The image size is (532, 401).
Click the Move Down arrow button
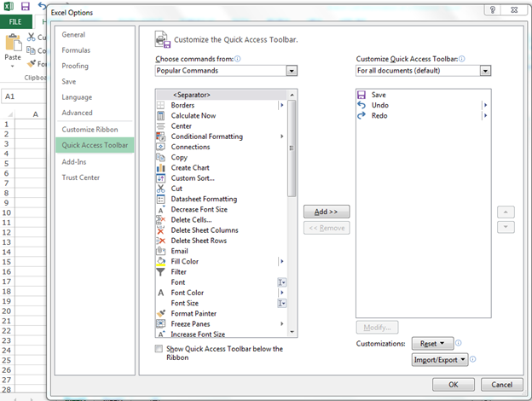click(x=506, y=227)
